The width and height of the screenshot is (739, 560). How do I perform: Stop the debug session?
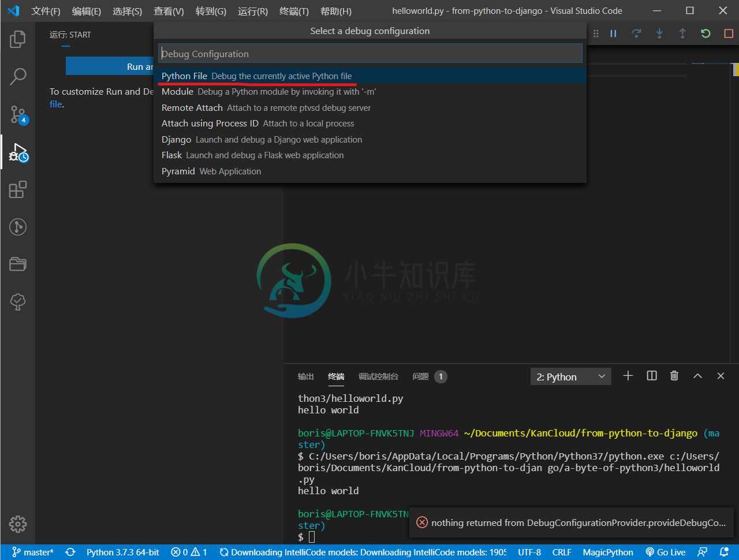pos(729,33)
